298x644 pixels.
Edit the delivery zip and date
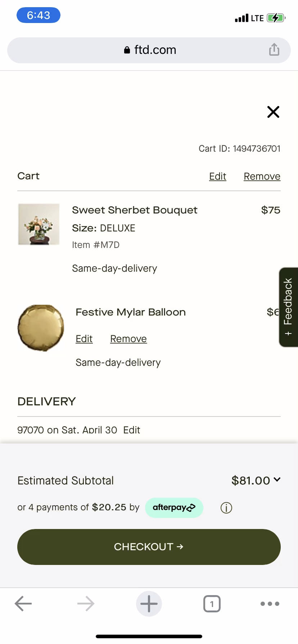pos(131,430)
